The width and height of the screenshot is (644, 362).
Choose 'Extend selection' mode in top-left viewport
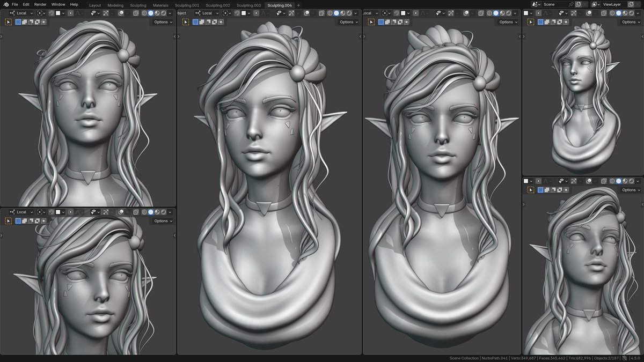pos(25,22)
